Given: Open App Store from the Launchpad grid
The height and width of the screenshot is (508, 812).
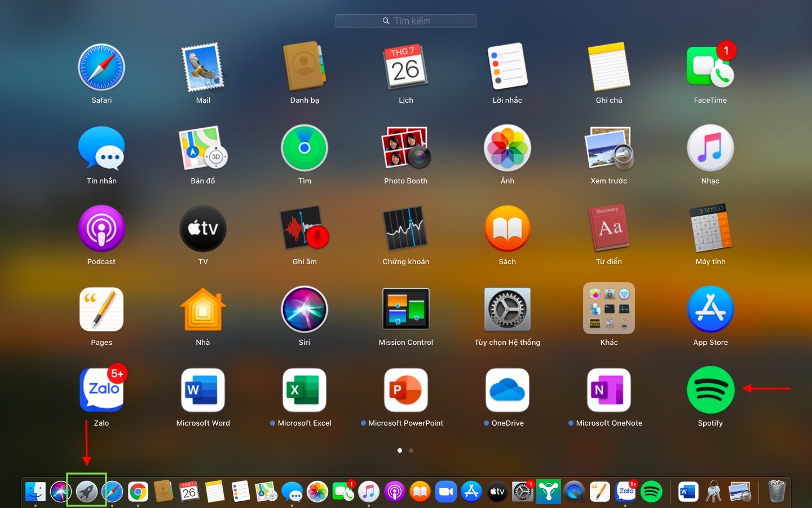Looking at the screenshot, I should click(710, 309).
